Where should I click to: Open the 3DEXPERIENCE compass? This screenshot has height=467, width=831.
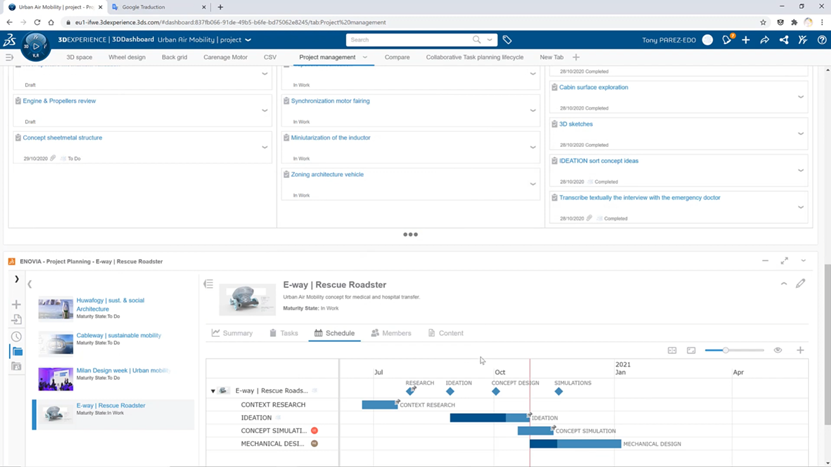click(36, 46)
